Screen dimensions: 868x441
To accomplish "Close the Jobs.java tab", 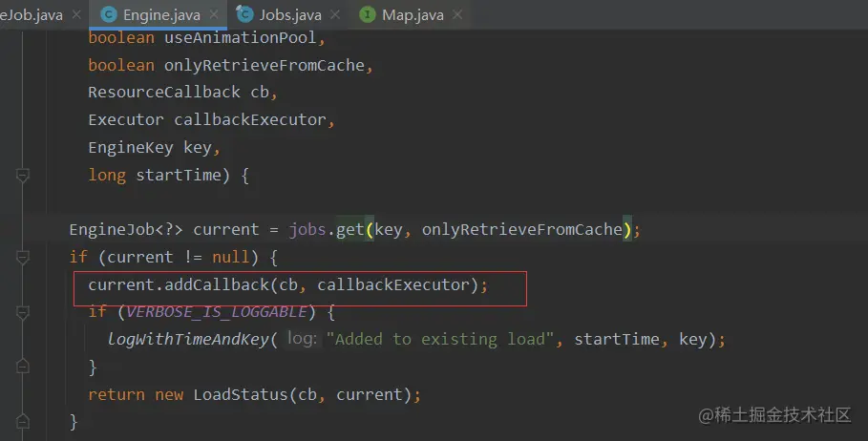I will click(x=335, y=15).
